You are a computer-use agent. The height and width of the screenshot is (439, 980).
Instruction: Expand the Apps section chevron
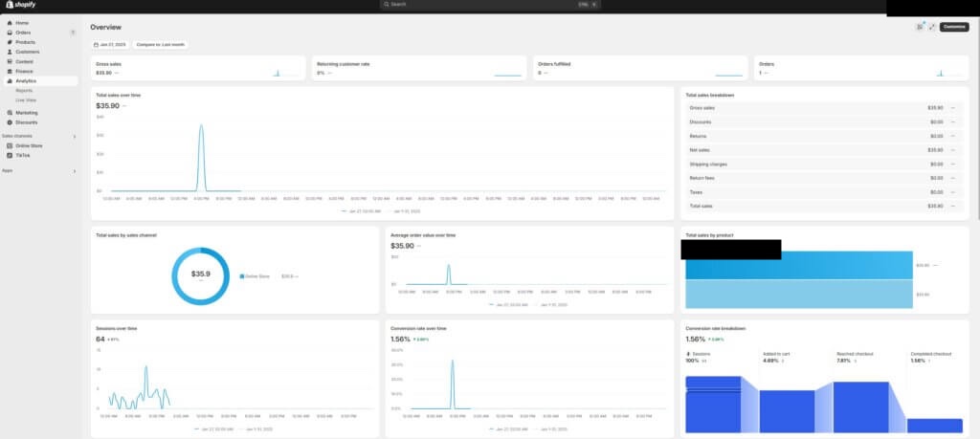[75, 170]
